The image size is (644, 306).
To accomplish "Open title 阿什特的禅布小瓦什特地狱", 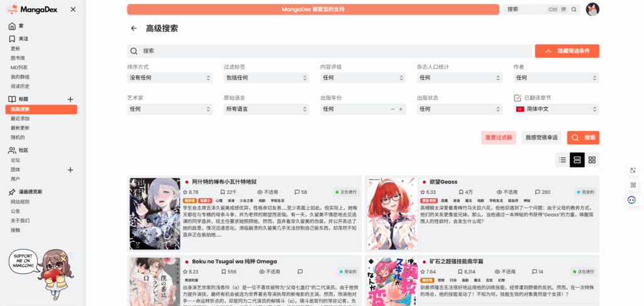I will (225, 182).
